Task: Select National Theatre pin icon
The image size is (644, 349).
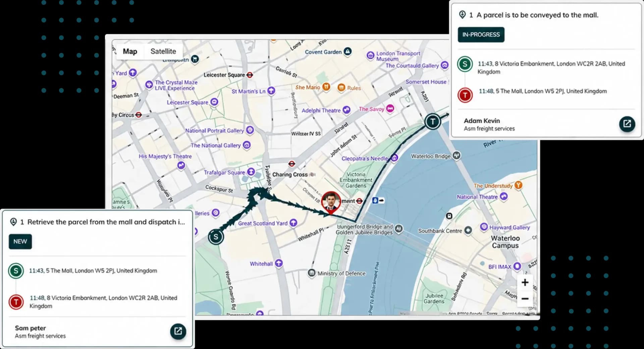Action: [503, 196]
